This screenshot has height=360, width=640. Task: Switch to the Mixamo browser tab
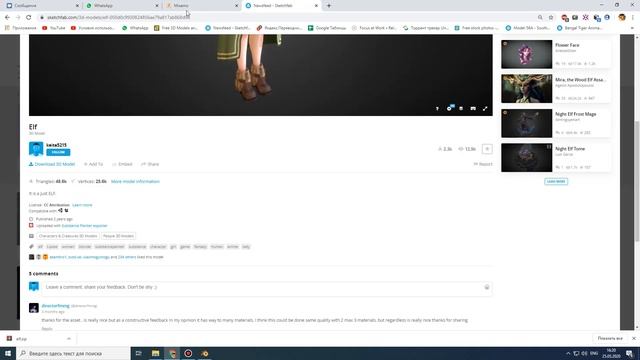[200, 6]
